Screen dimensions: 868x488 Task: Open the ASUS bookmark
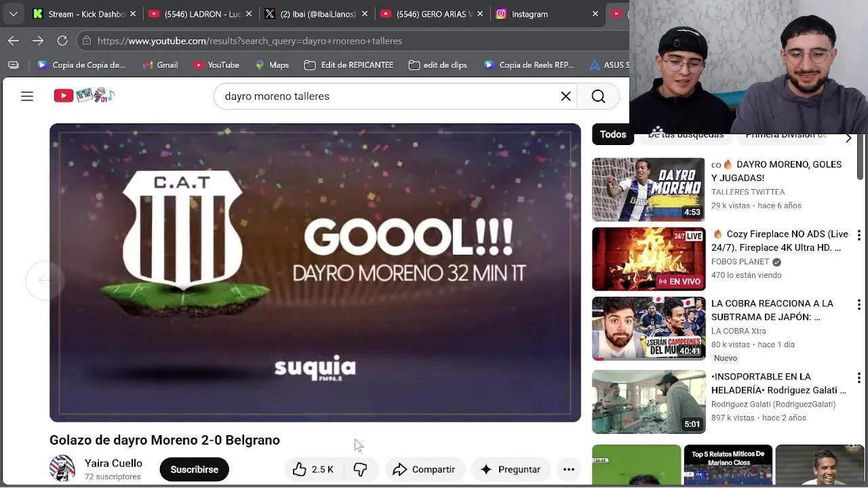click(x=609, y=65)
